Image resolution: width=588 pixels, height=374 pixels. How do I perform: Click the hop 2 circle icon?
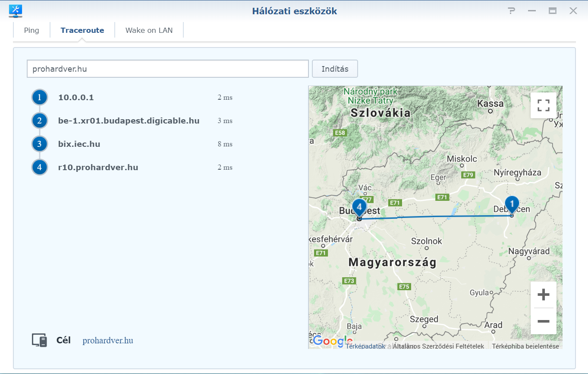tap(39, 120)
